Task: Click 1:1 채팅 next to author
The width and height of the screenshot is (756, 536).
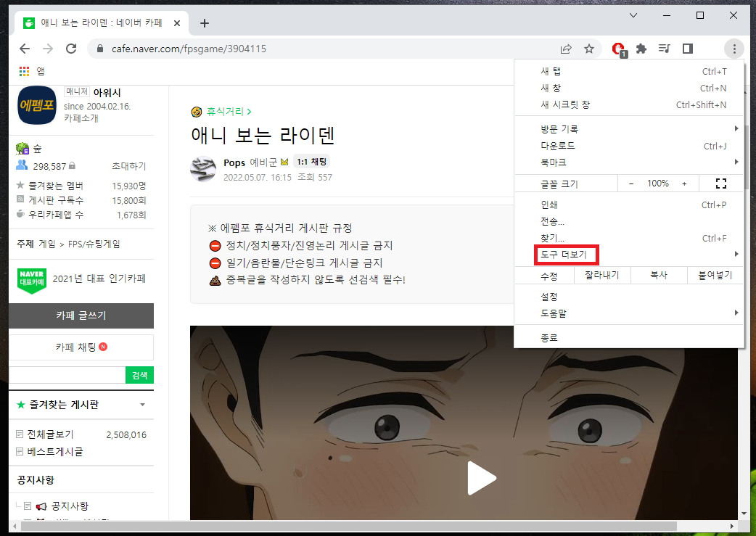Action: (311, 162)
